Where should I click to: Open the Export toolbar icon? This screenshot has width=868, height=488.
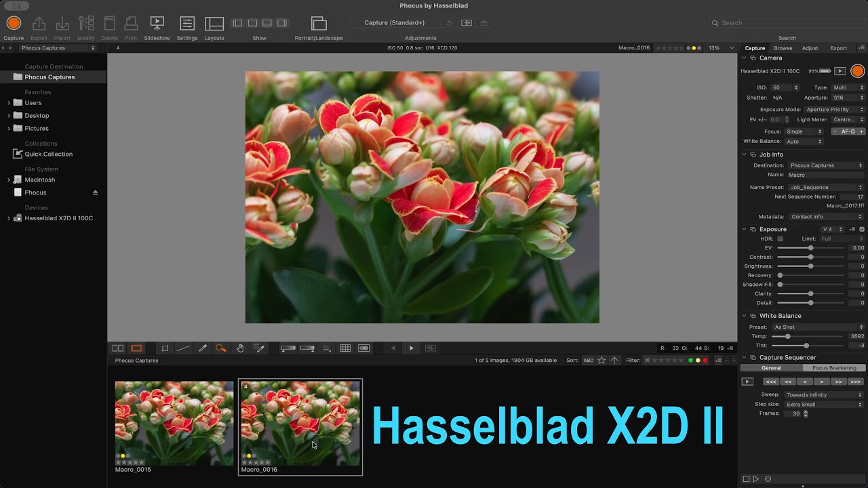pyautogui.click(x=39, y=23)
